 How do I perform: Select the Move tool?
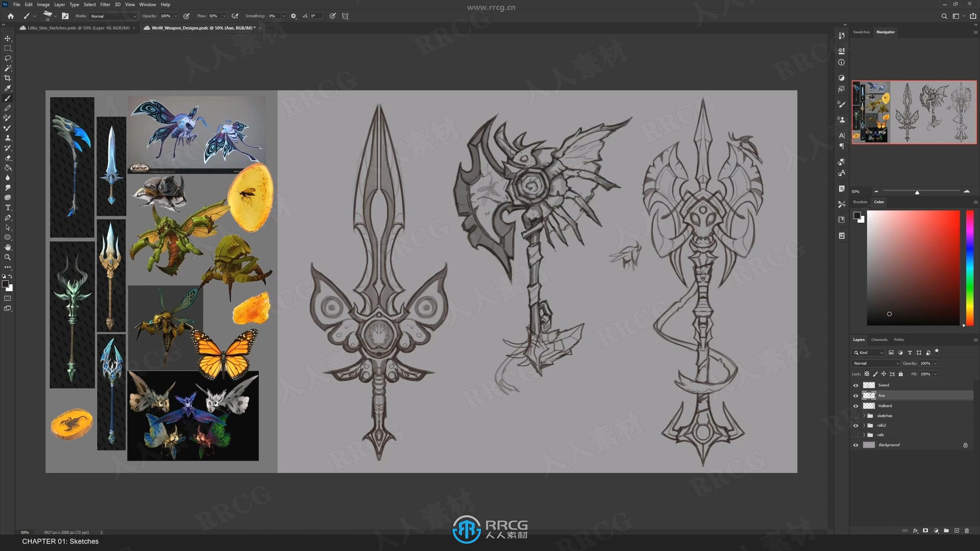(x=8, y=39)
